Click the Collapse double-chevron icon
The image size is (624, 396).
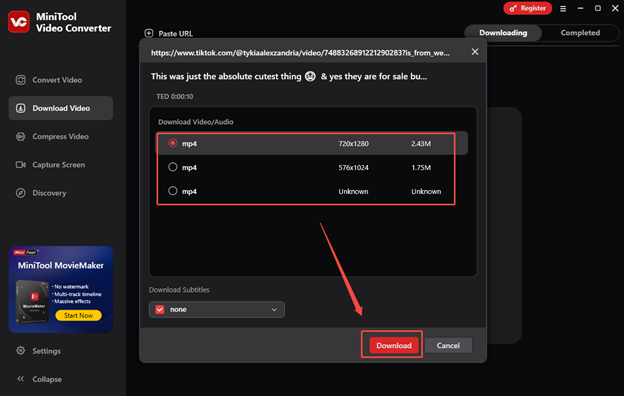21,379
